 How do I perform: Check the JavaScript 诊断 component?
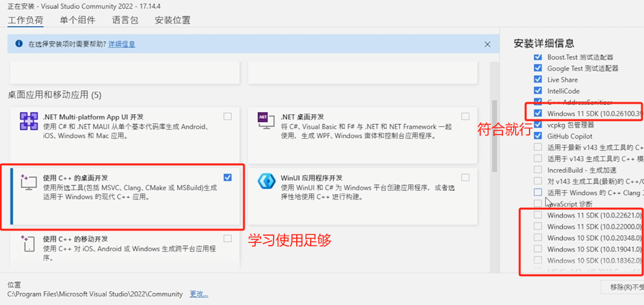click(x=537, y=203)
